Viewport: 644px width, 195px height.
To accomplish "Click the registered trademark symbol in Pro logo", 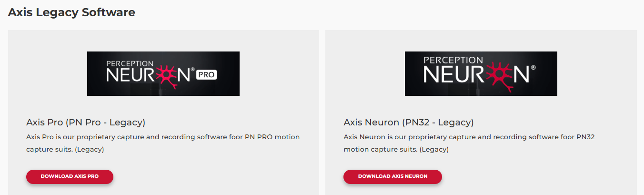I will click(x=192, y=70).
